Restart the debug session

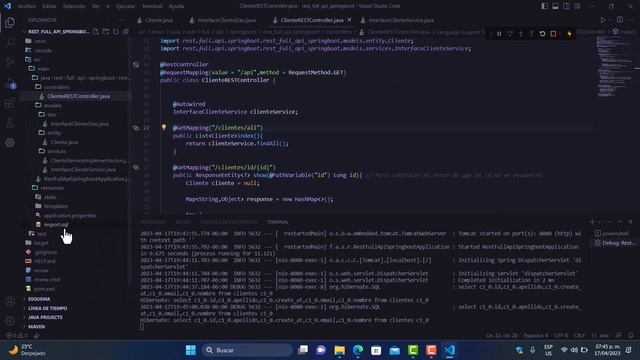coord(542,34)
